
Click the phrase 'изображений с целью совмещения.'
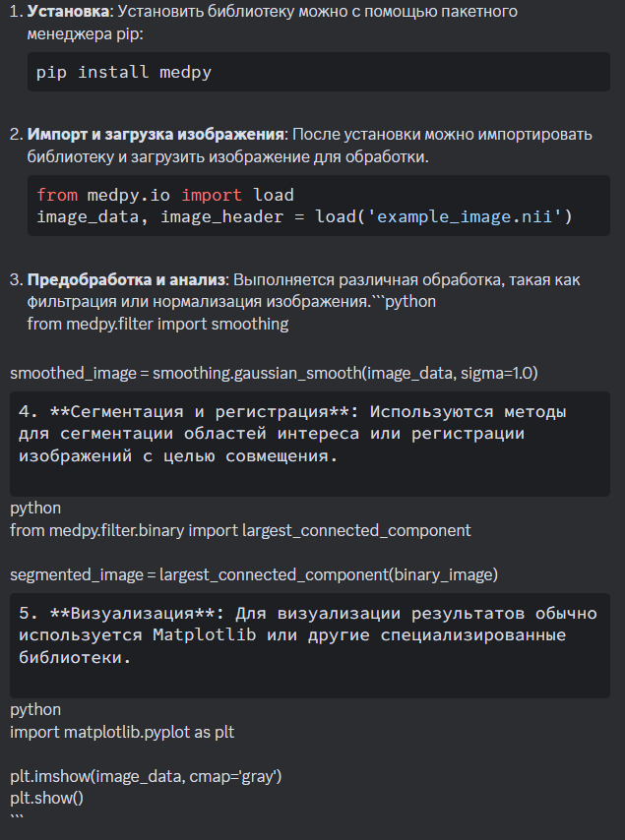click(178, 455)
